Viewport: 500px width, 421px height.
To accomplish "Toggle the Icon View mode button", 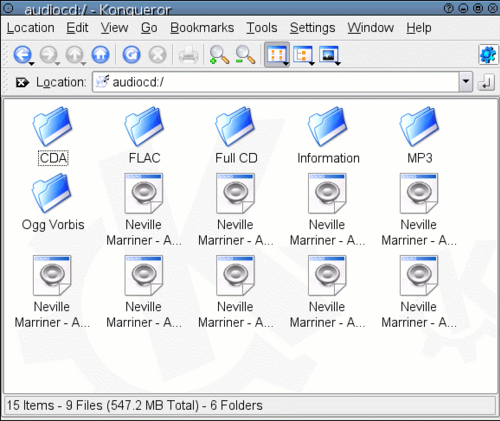I will pyautogui.click(x=277, y=55).
